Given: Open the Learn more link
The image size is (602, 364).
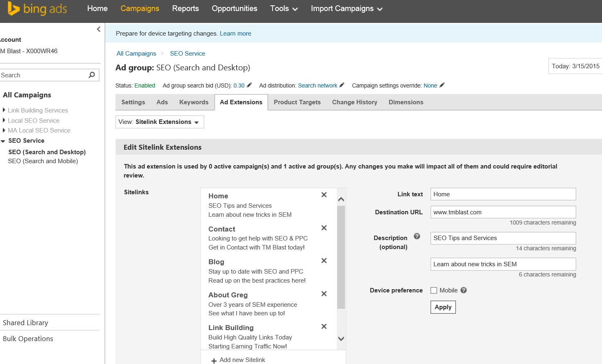Looking at the screenshot, I should [235, 34].
